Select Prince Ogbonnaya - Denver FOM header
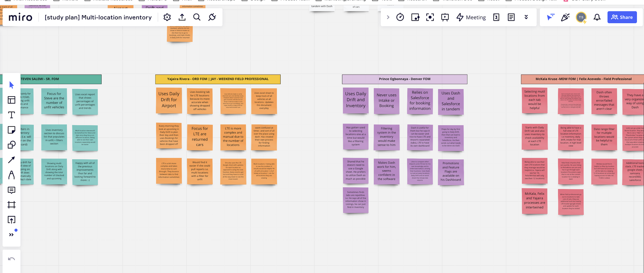 [404, 79]
